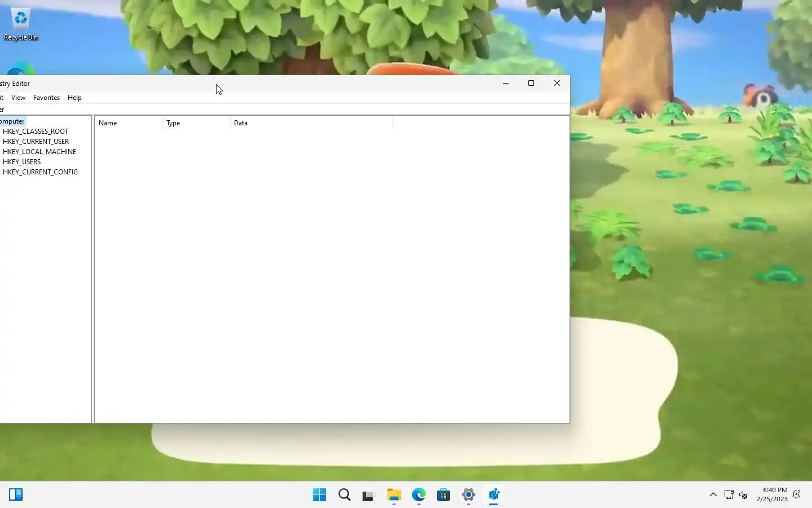
Task: Open Settings from the taskbar
Action: [x=468, y=495]
